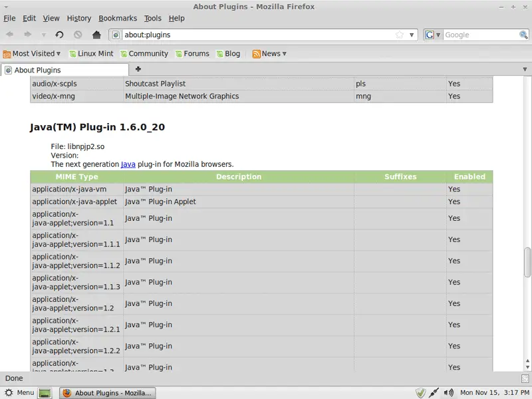Click the application/x-java-applet MIME type cell
This screenshot has height=399, width=532.
pos(76,201)
